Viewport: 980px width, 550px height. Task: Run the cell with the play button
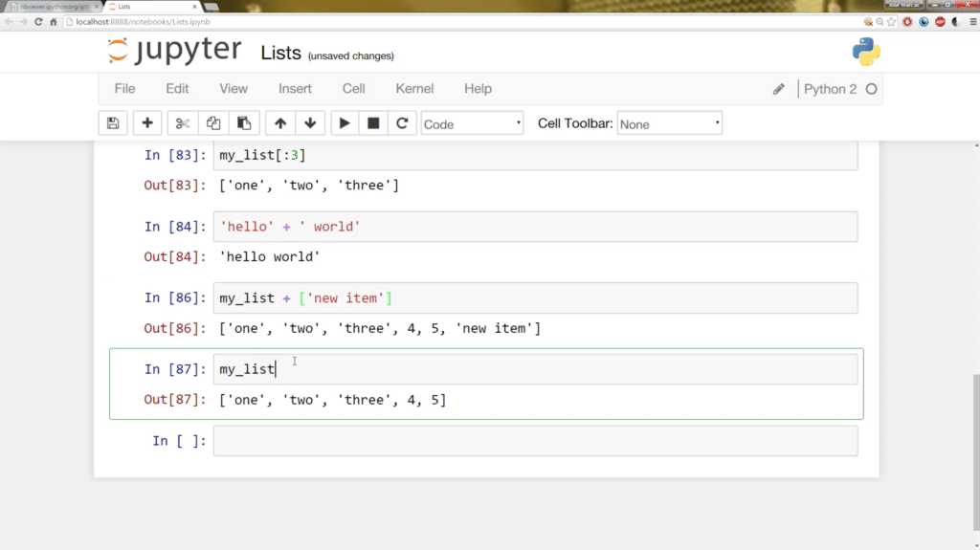pos(345,123)
